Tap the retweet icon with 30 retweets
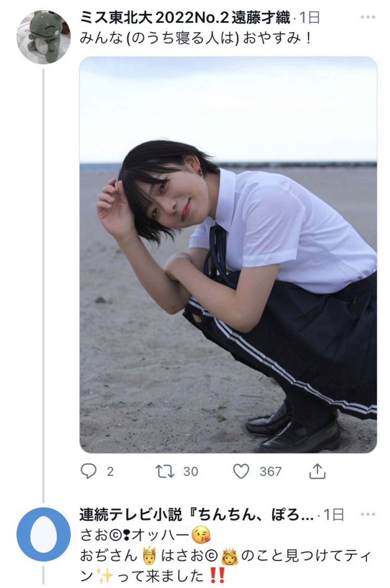Viewport: 390px width, 588px height. (165, 471)
